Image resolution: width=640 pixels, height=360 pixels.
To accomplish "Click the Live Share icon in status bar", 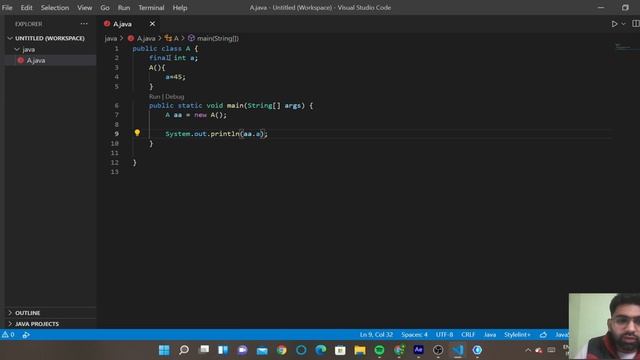I will [26, 335].
